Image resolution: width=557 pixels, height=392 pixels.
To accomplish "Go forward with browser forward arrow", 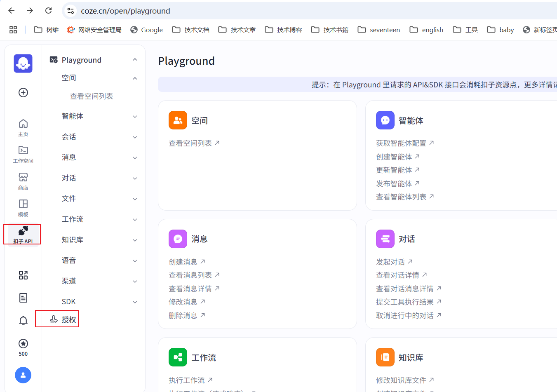I will coord(30,11).
